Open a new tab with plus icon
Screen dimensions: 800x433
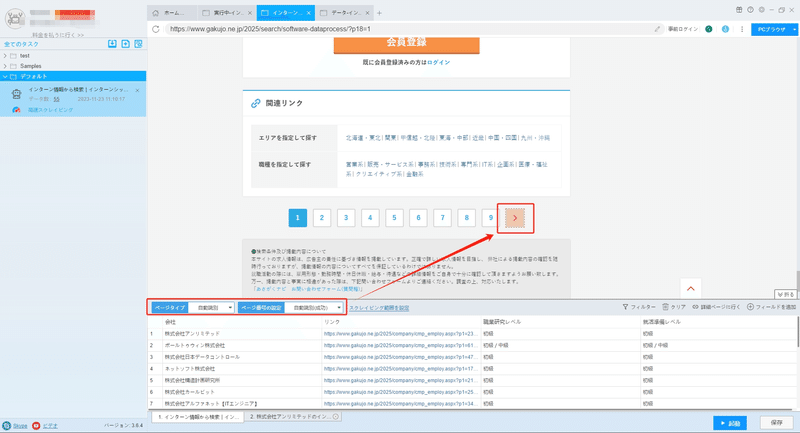click(379, 13)
